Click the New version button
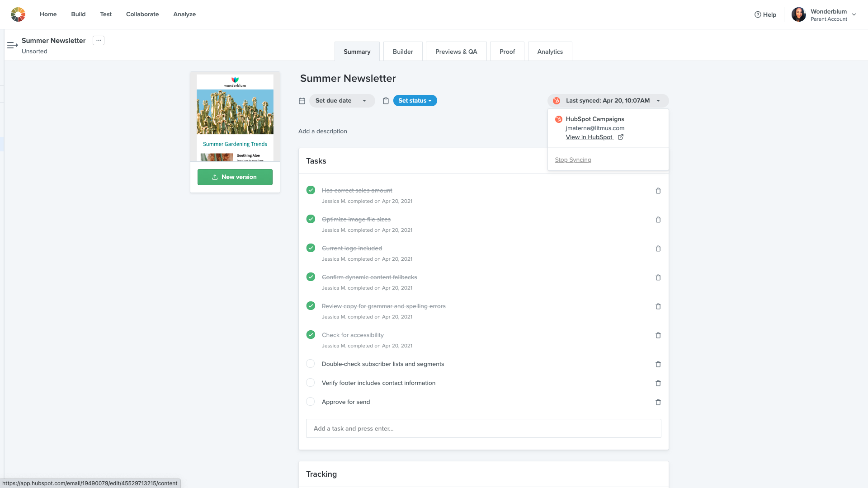This screenshot has height=488, width=868. [x=235, y=177]
